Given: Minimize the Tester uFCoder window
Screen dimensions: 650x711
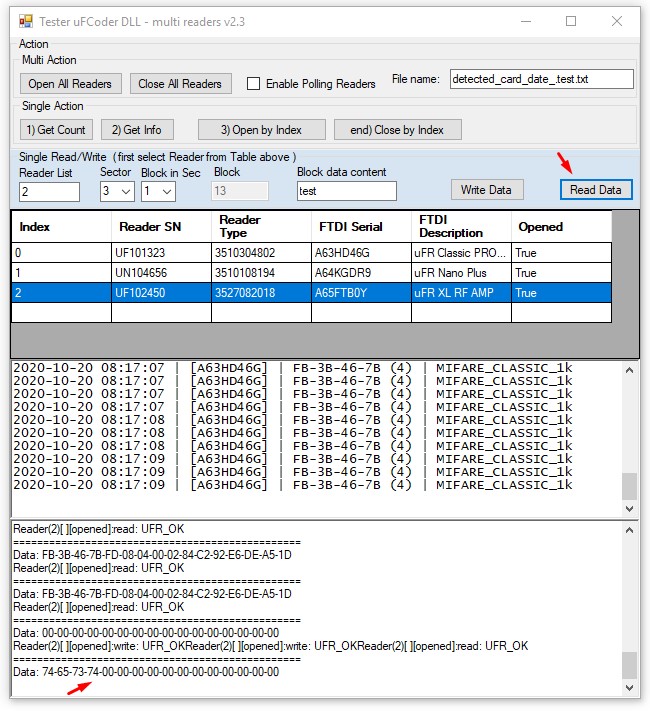Looking at the screenshot, I should [526, 21].
